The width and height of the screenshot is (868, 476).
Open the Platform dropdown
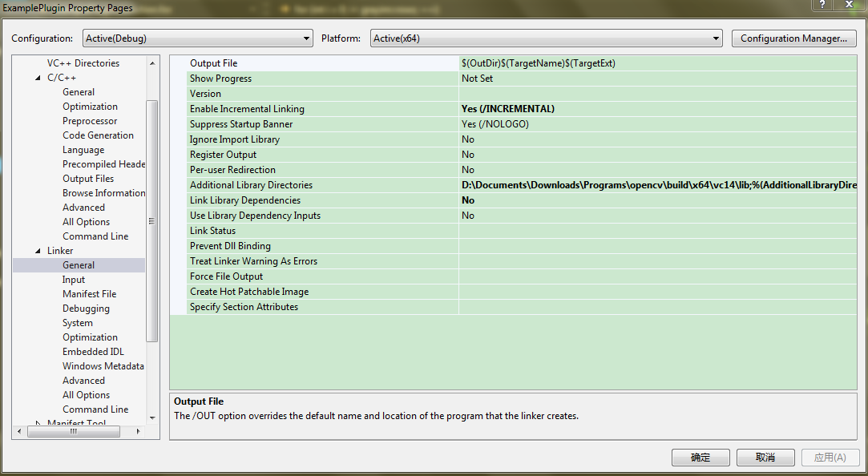pyautogui.click(x=717, y=38)
